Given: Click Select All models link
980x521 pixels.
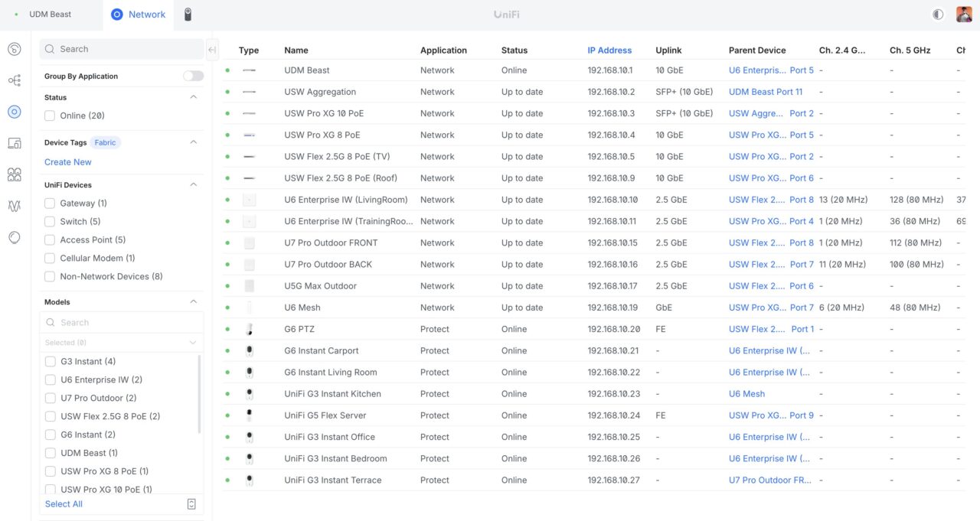Looking at the screenshot, I should pyautogui.click(x=64, y=504).
